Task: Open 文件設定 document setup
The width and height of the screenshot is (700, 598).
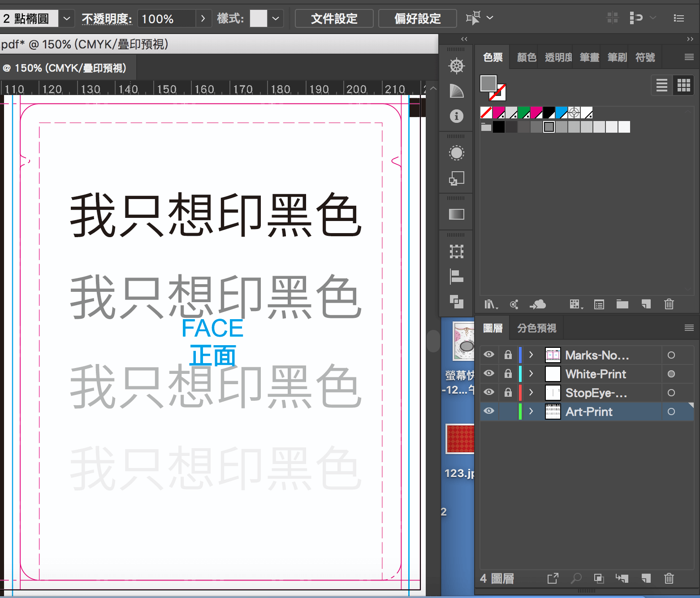Action: (x=334, y=18)
